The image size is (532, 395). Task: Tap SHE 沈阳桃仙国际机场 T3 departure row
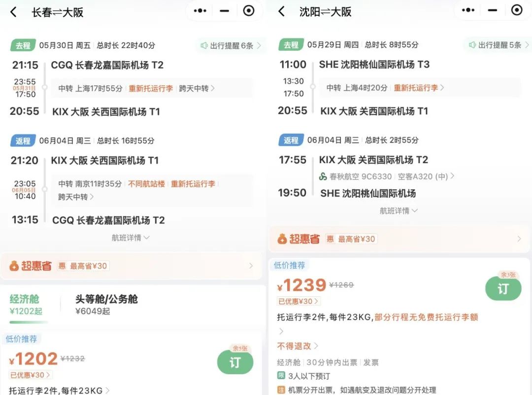click(374, 64)
